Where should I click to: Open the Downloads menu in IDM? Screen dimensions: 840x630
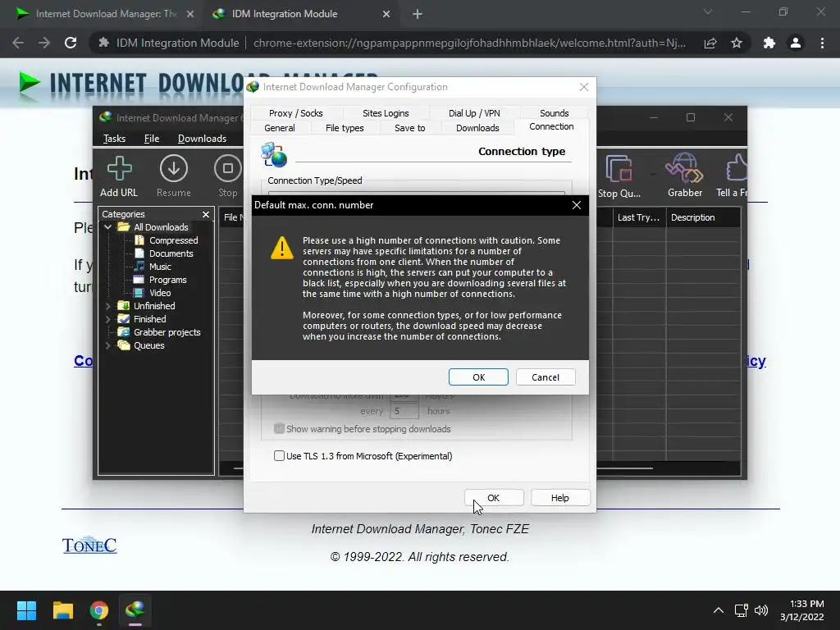(202, 139)
